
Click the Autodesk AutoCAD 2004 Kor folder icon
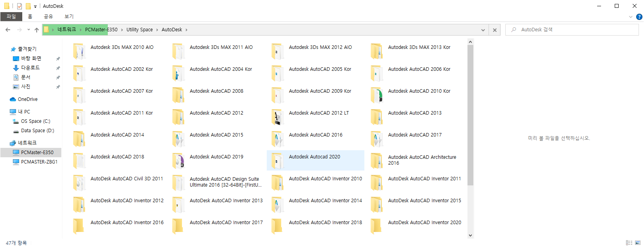[x=178, y=73]
